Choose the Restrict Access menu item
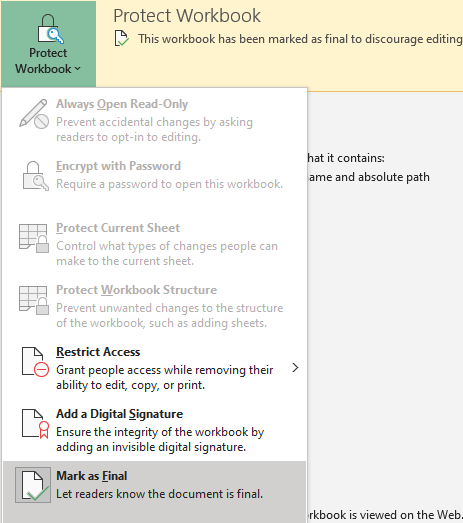The height and width of the screenshot is (523, 463). [154, 368]
